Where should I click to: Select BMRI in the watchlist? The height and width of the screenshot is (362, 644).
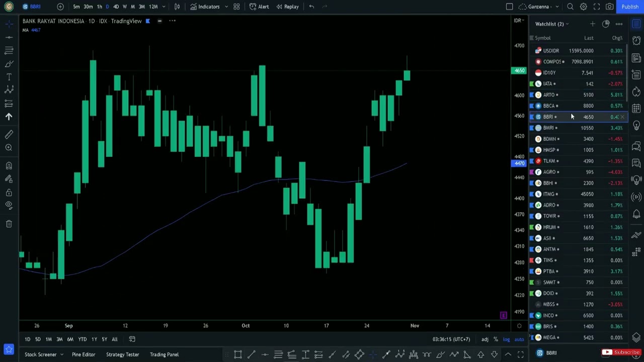(578, 128)
